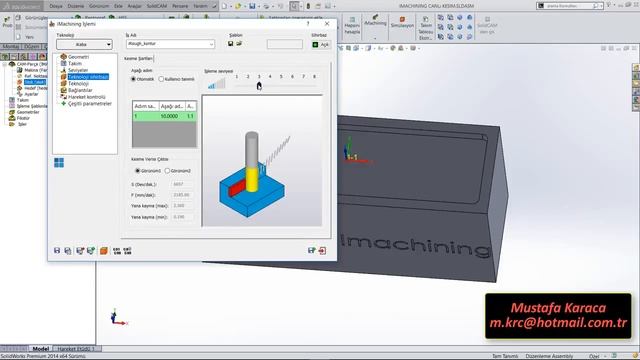Click the save template icon under Şablon

point(231,44)
